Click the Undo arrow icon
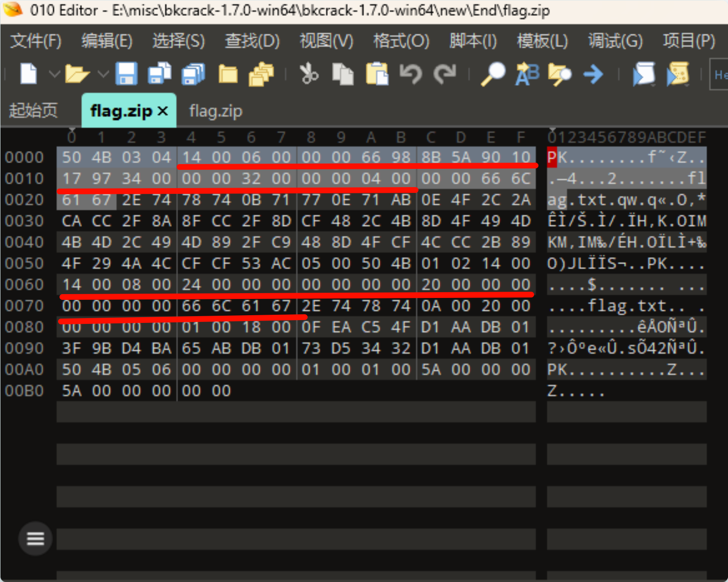The image size is (728, 582). [x=411, y=74]
